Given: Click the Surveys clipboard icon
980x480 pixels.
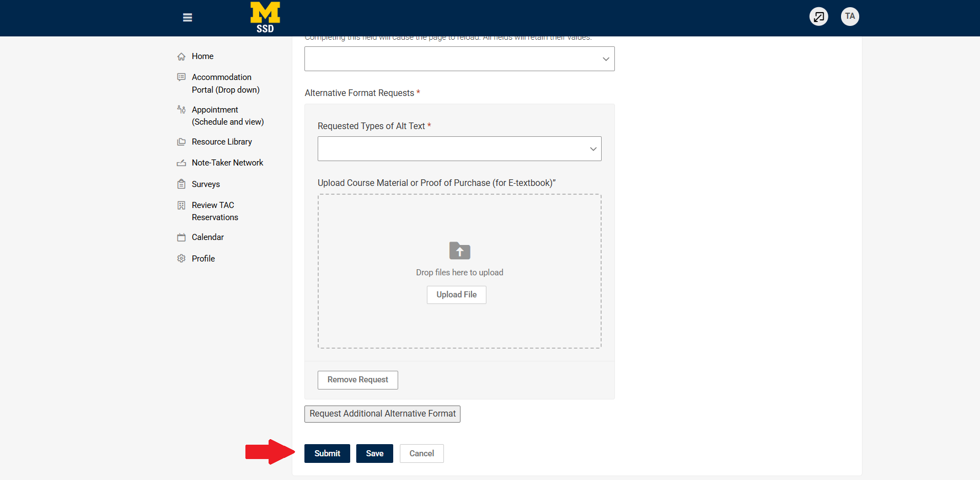Looking at the screenshot, I should (181, 184).
